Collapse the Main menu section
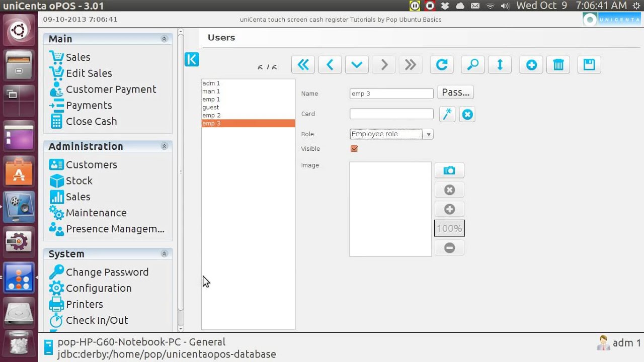The image size is (644, 362). tap(164, 39)
